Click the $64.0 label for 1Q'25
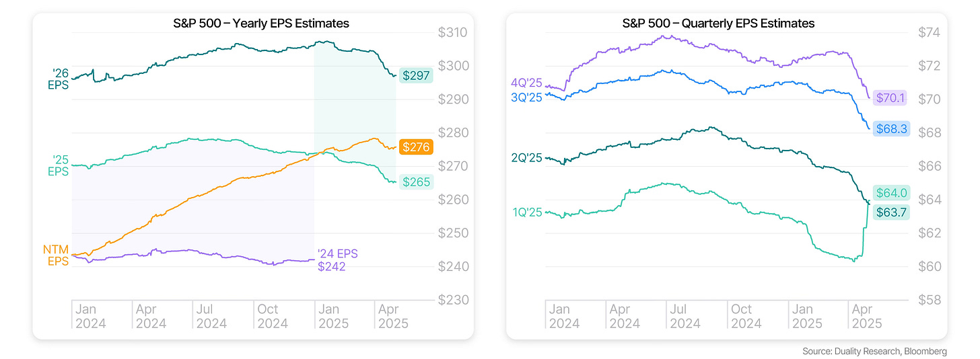The image size is (980, 359). coord(891,194)
